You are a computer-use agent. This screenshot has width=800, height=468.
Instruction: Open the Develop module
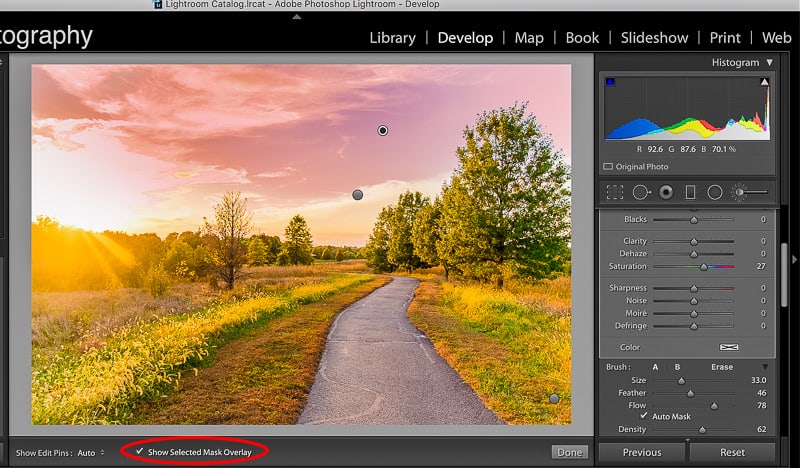pos(465,38)
